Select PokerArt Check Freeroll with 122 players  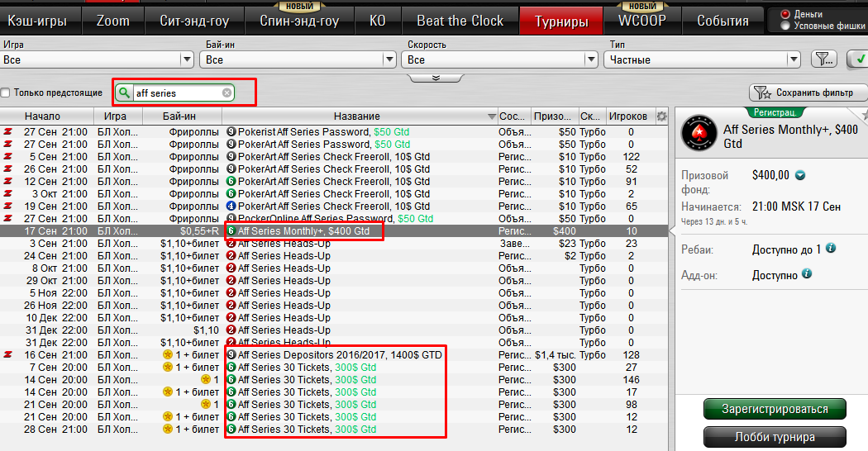[x=334, y=157]
